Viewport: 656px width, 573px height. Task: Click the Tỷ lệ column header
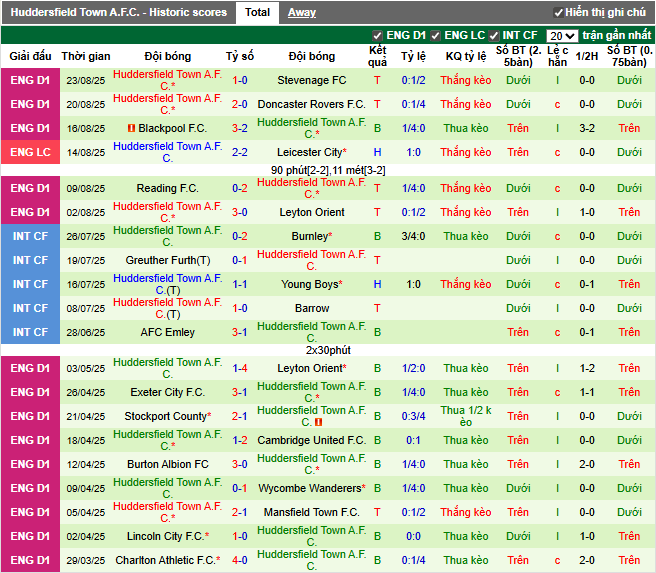(x=413, y=56)
